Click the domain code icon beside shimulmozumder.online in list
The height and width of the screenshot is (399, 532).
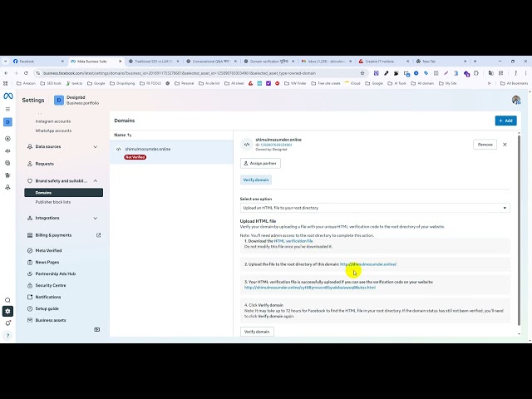tap(118, 149)
